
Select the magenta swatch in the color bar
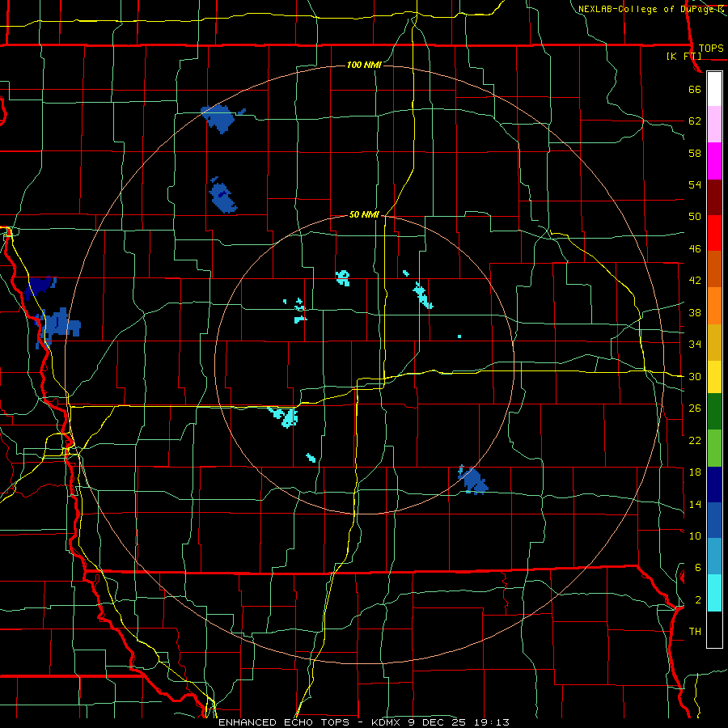[714, 161]
